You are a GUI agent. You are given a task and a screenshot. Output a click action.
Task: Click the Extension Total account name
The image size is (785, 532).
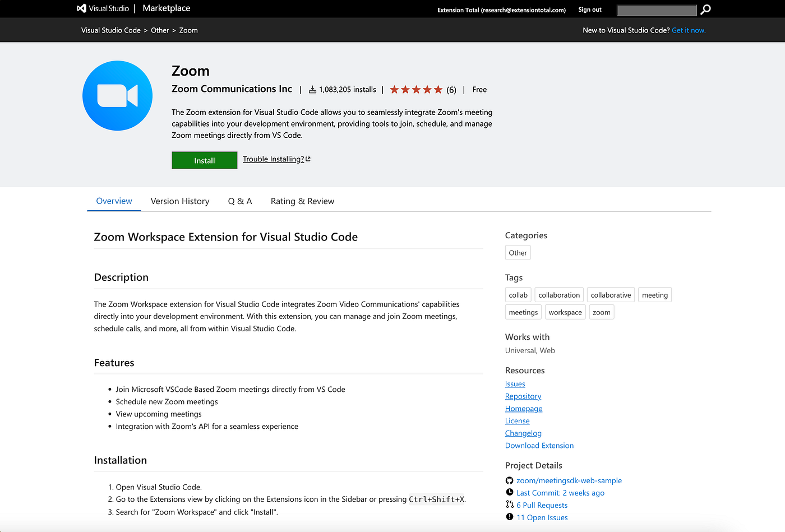pos(501,10)
